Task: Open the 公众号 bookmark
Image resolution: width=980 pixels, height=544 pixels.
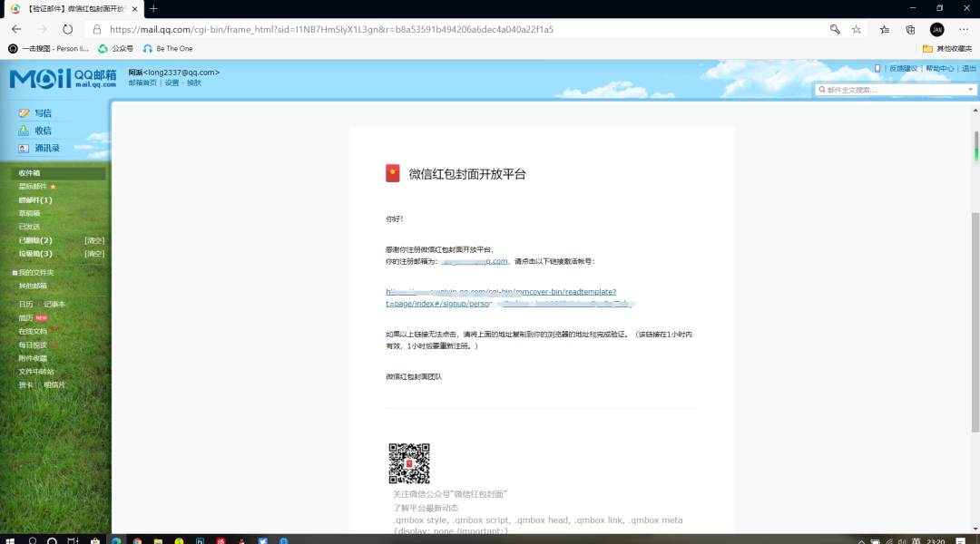Action: (x=116, y=49)
